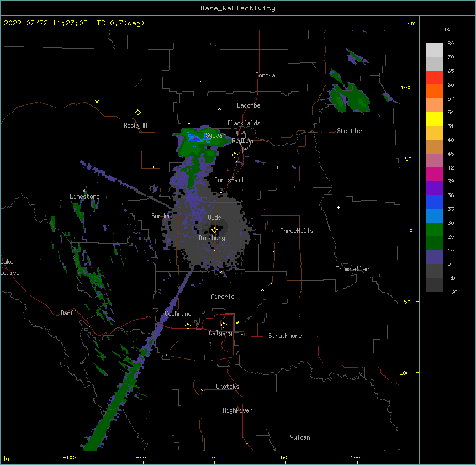Click the RedDeer city label
This screenshot has width=476, height=465.
(243, 141)
